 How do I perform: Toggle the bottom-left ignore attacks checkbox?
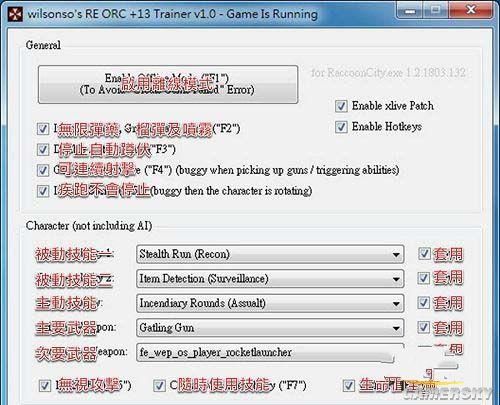pos(45,386)
